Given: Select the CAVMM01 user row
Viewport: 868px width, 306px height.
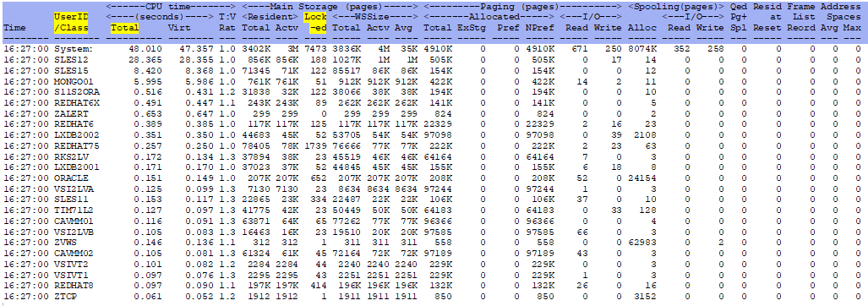Looking at the screenshot, I should (431, 221).
